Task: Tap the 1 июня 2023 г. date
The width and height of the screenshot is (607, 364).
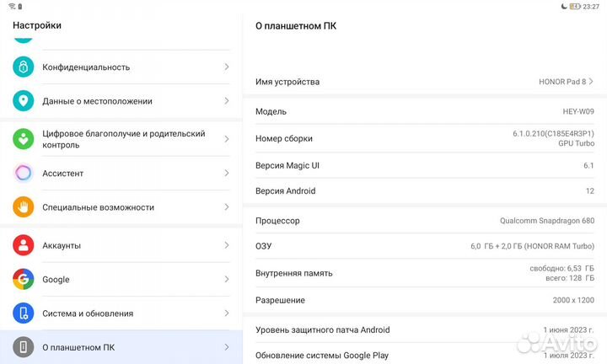Action: pyautogui.click(x=568, y=330)
